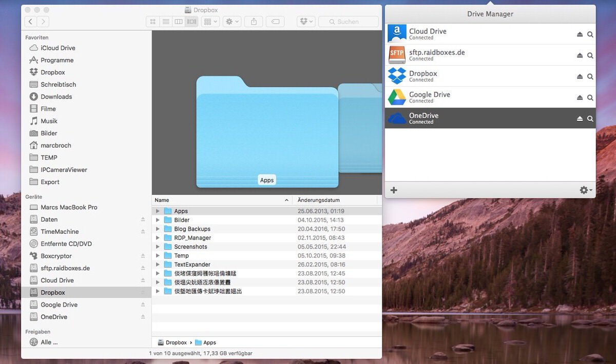
Task: Open the marcbroch home folder
Action: tap(56, 145)
